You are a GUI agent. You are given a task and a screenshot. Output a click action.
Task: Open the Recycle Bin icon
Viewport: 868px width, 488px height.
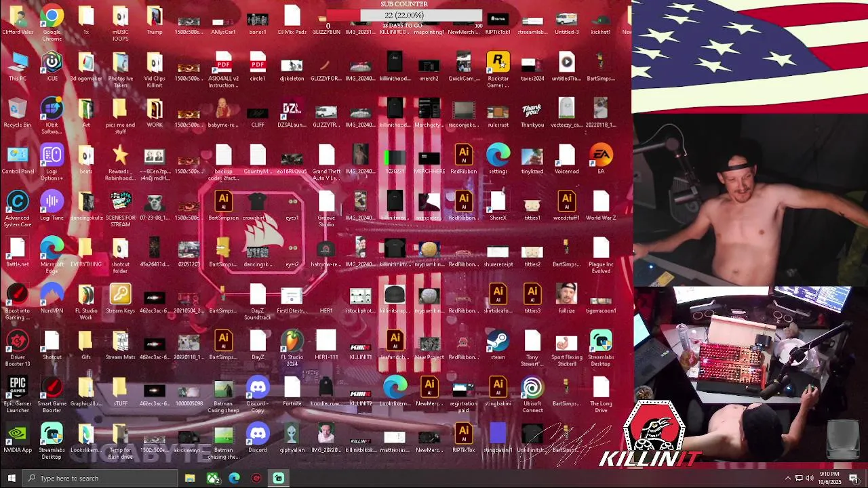(17, 108)
